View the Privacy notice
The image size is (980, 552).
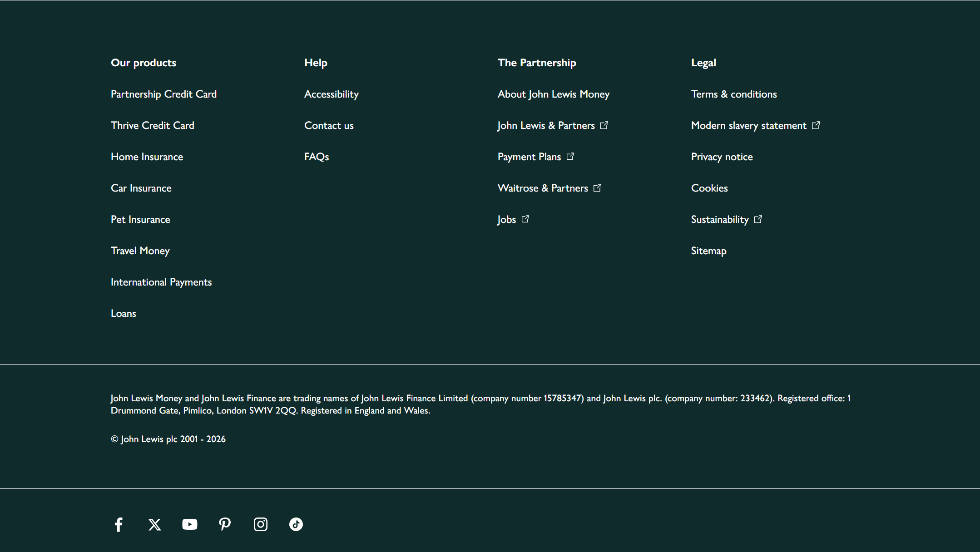point(722,156)
